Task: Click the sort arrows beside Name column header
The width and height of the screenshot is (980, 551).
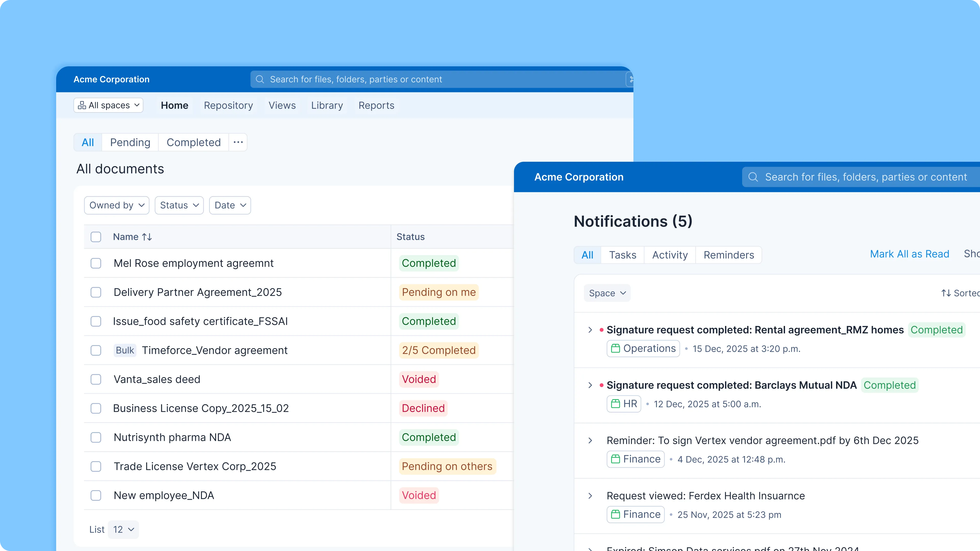Action: click(x=147, y=236)
